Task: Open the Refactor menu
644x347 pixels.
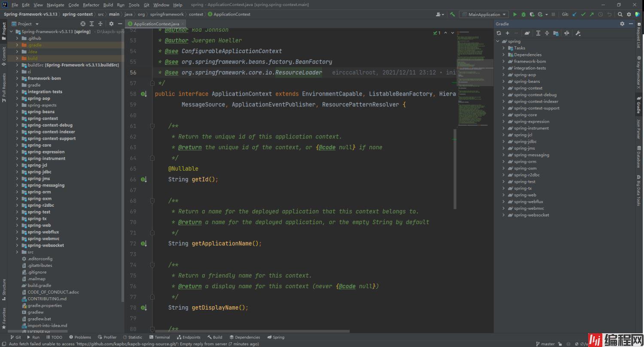Action: [x=91, y=5]
